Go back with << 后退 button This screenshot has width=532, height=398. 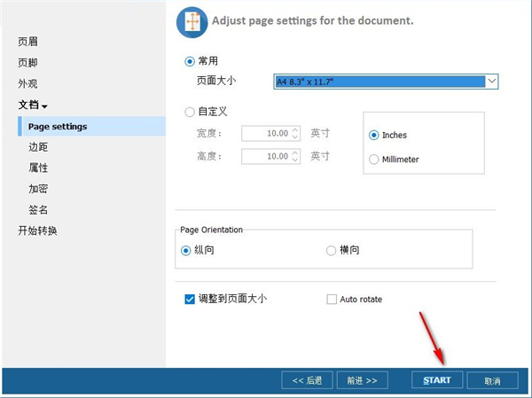click(x=307, y=380)
